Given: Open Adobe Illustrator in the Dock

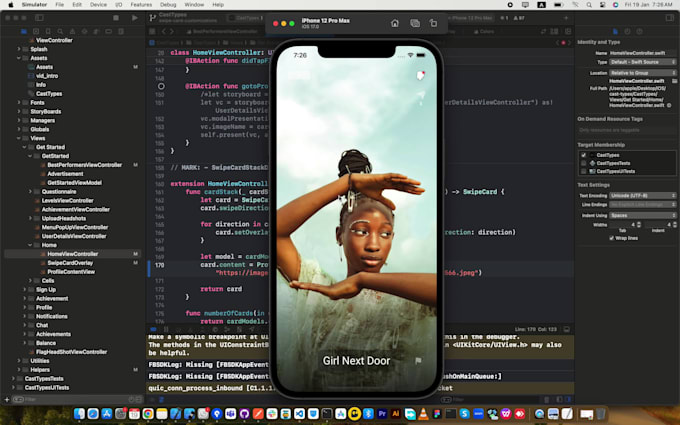Looking at the screenshot, I should click(396, 414).
